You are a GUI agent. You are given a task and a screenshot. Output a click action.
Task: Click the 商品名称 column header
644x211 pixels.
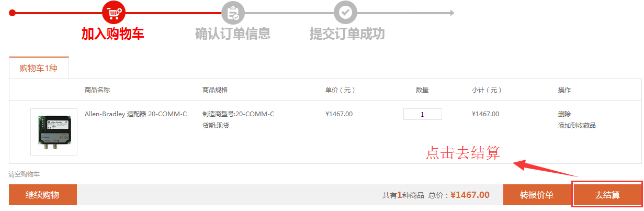97,90
